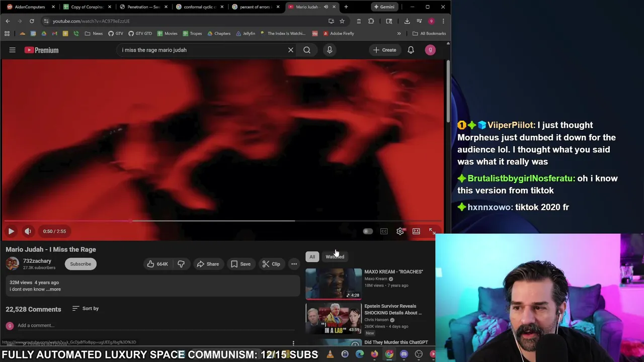The height and width of the screenshot is (362, 644).
Task: Open the 732zachary channel avatar
Action: (13, 264)
